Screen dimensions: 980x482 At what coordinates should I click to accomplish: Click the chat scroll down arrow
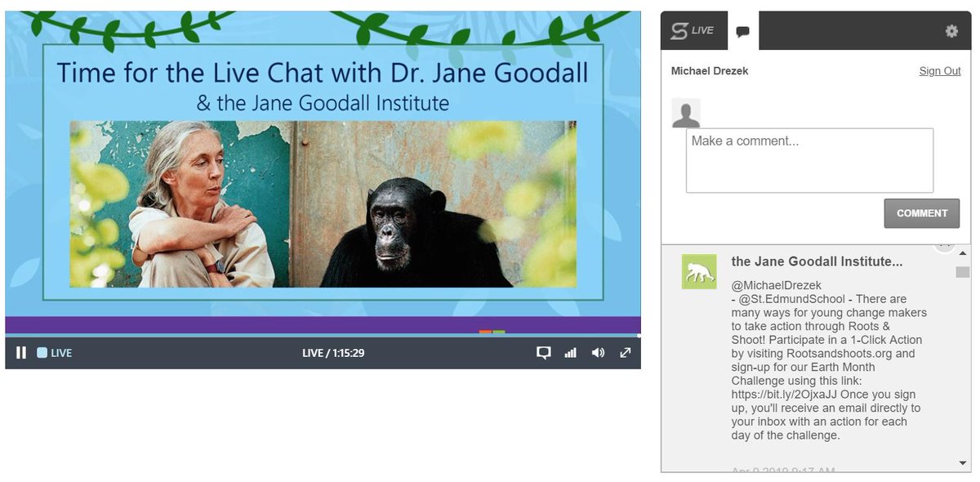(x=963, y=463)
